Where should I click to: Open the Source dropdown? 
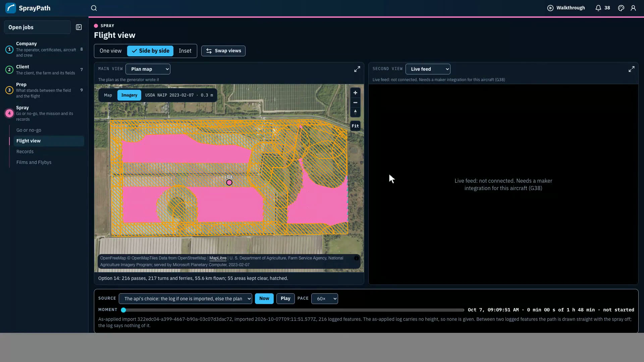[x=185, y=299]
